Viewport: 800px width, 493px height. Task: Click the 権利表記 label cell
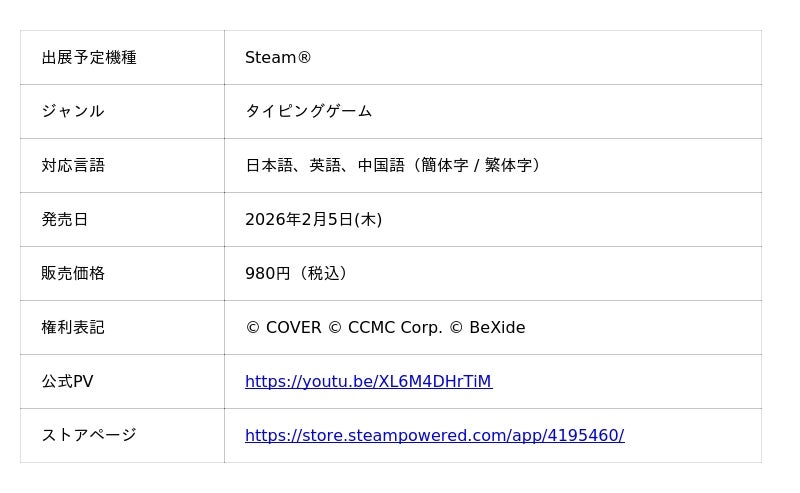click(x=73, y=327)
